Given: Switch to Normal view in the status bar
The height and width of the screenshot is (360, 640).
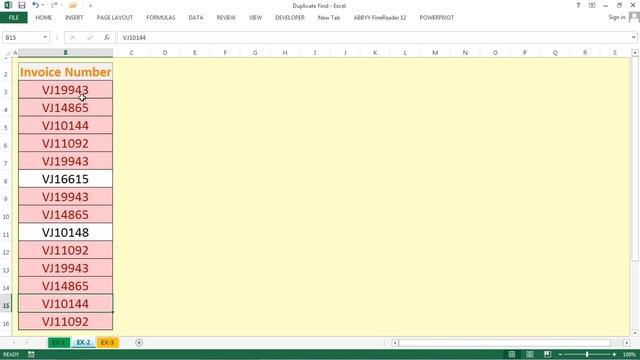Looking at the screenshot, I should [x=511, y=354].
